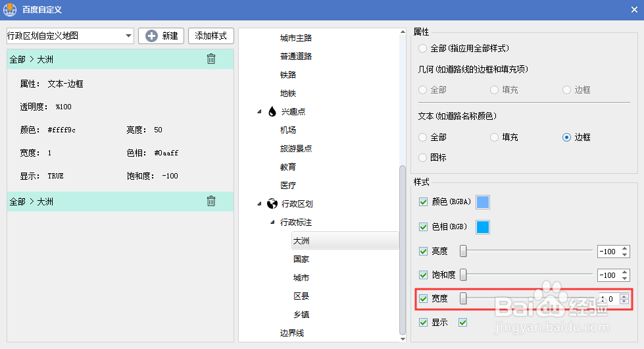This screenshot has width=644, height=349.
Task: Click the 亮度 slider handle
Action: (463, 251)
